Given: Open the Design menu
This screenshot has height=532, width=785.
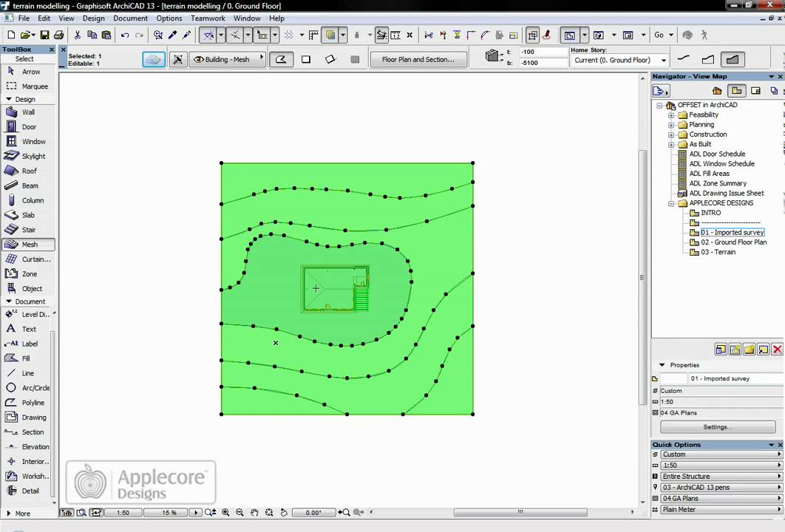Looking at the screenshot, I should pyautogui.click(x=94, y=18).
